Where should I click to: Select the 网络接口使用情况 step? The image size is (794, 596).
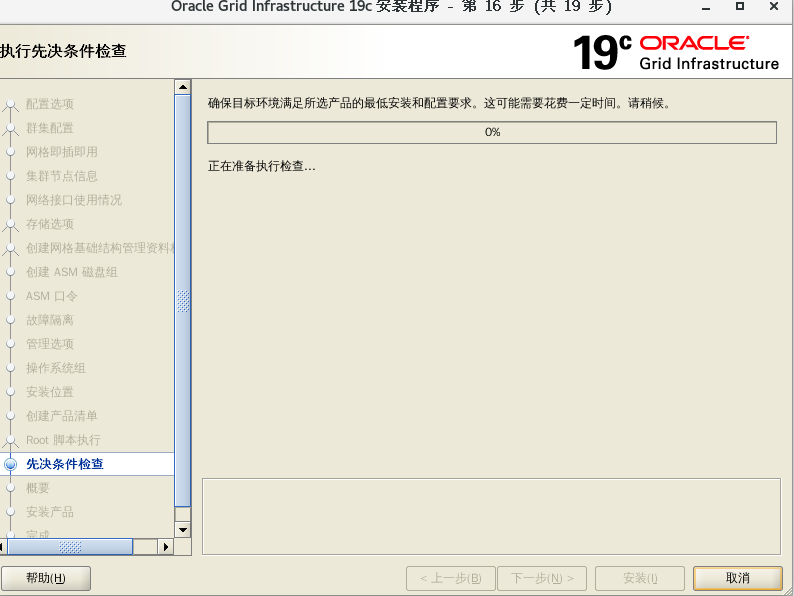pos(74,200)
